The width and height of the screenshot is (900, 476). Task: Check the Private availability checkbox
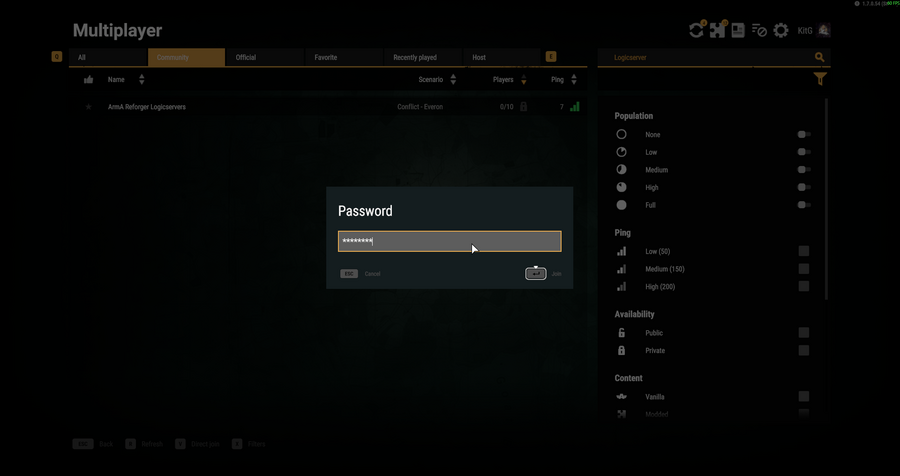pos(804,350)
